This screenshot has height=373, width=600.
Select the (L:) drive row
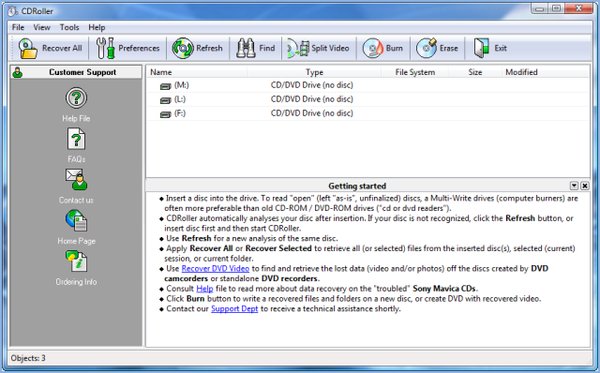click(x=368, y=99)
